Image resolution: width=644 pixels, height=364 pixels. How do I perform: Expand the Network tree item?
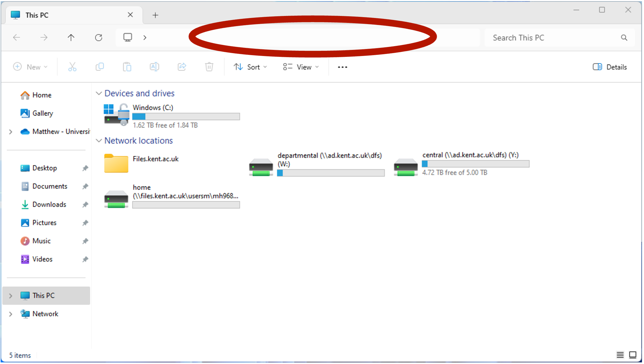click(x=11, y=314)
